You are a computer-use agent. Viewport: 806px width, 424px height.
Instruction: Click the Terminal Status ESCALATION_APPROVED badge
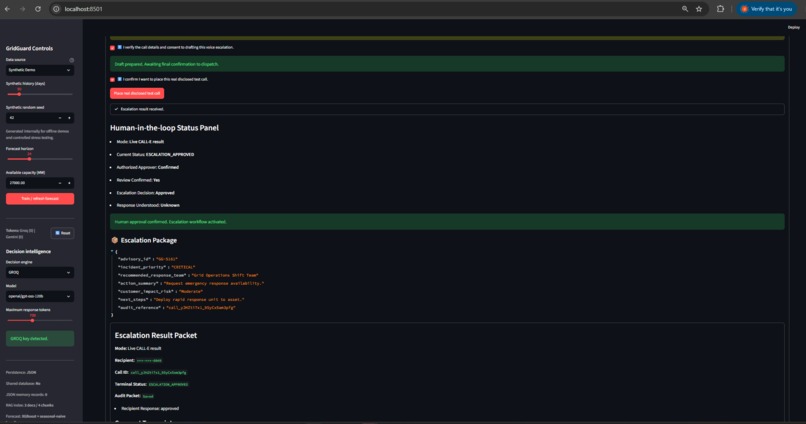coord(168,384)
